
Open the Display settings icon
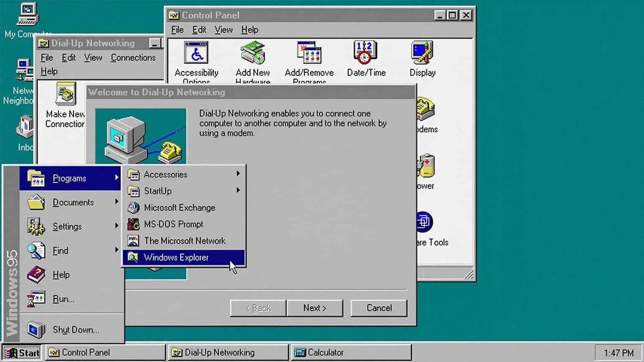(422, 54)
